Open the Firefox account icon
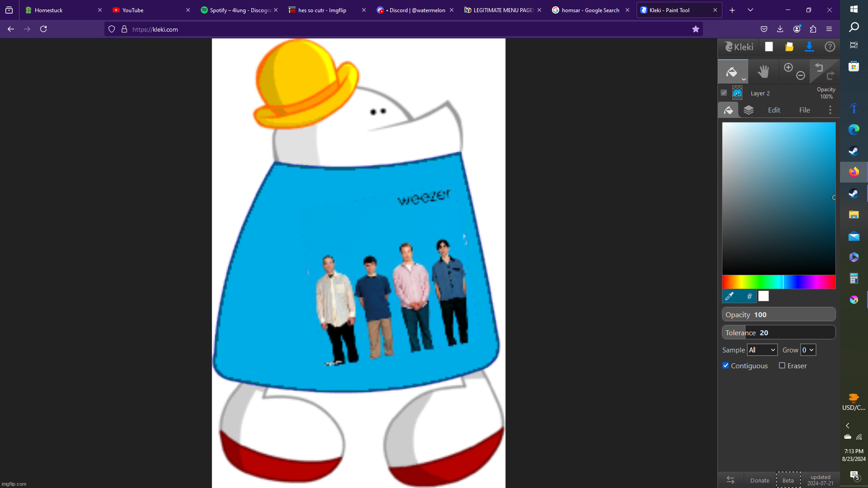This screenshot has height=488, width=868. (x=797, y=29)
